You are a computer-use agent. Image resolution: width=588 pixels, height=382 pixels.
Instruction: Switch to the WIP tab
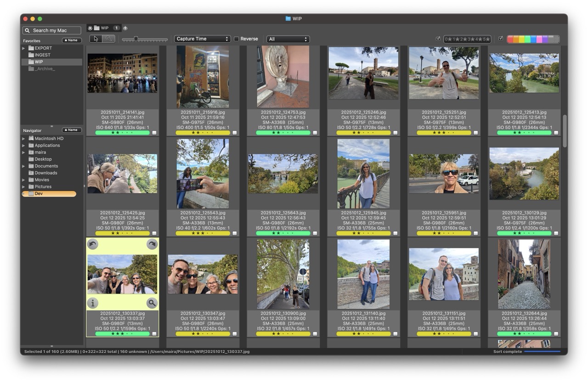105,28
